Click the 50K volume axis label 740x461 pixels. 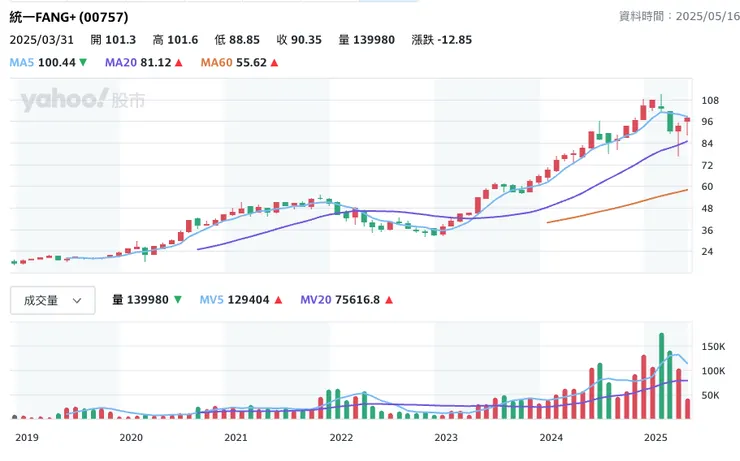[710, 395]
